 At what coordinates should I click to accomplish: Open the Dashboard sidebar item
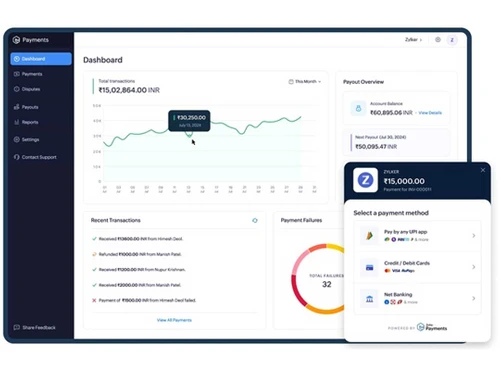pyautogui.click(x=41, y=59)
